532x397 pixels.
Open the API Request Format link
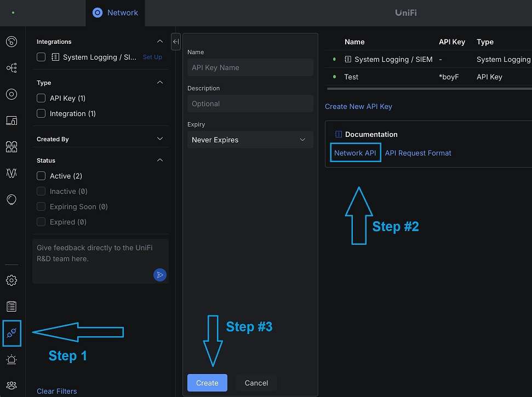coord(418,153)
